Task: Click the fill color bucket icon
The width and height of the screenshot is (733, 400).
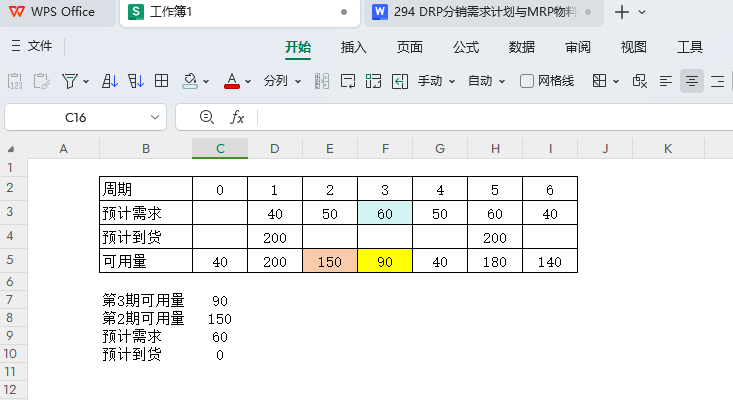Action: [190, 81]
